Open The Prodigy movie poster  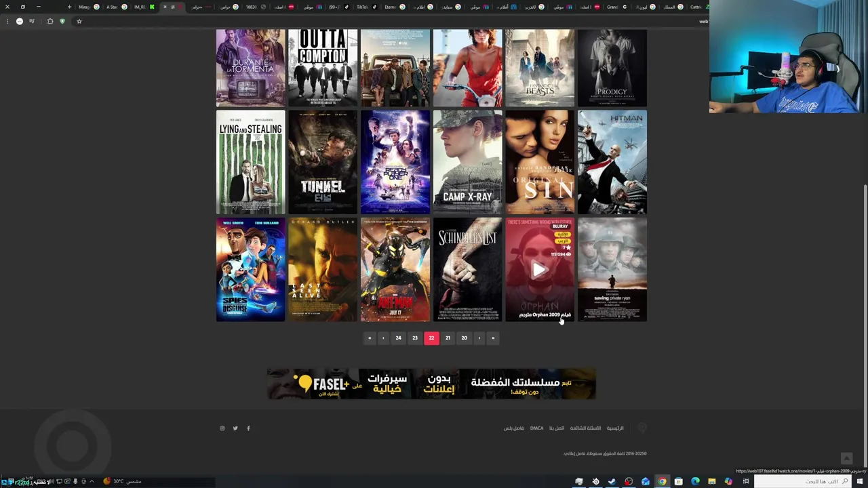[x=612, y=68]
